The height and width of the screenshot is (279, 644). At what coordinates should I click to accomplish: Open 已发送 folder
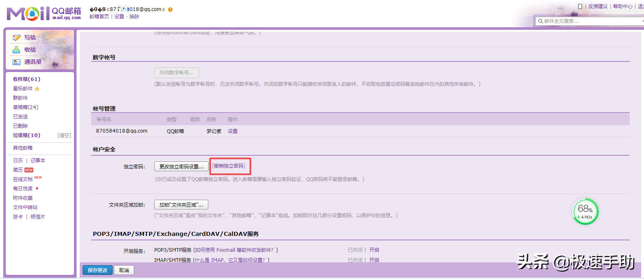click(x=20, y=117)
